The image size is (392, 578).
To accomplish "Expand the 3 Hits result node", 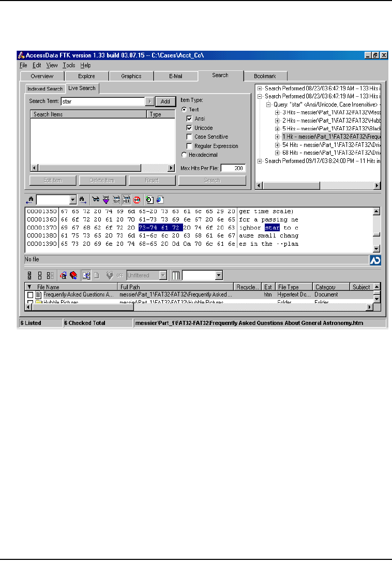I will tap(277, 112).
